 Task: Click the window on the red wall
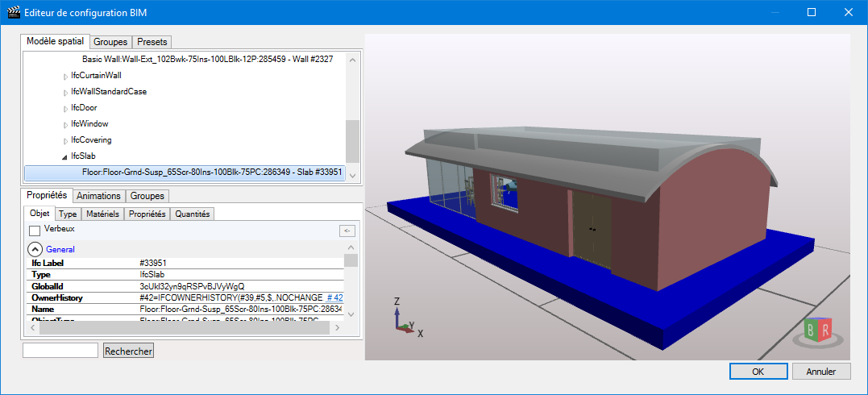point(505,192)
